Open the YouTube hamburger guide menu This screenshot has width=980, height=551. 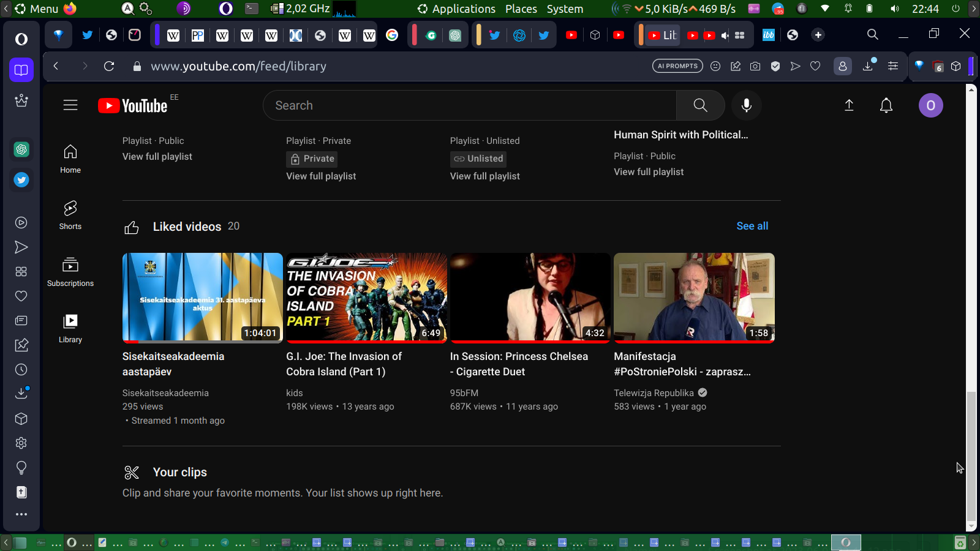coord(70,105)
